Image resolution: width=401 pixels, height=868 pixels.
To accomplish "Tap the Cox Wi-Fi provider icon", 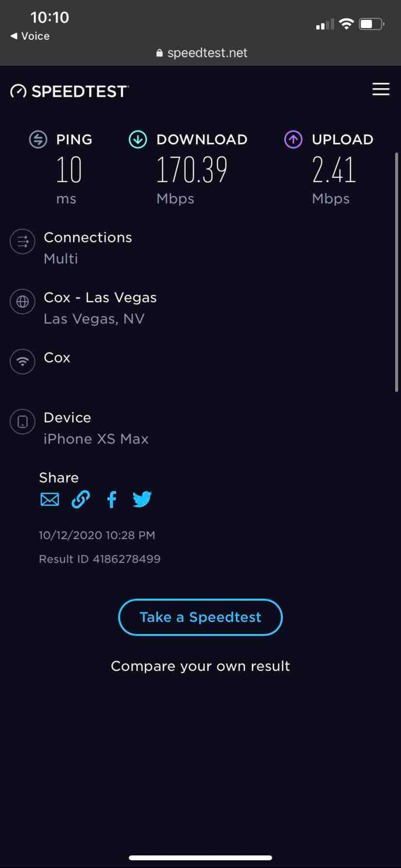I will point(22,361).
